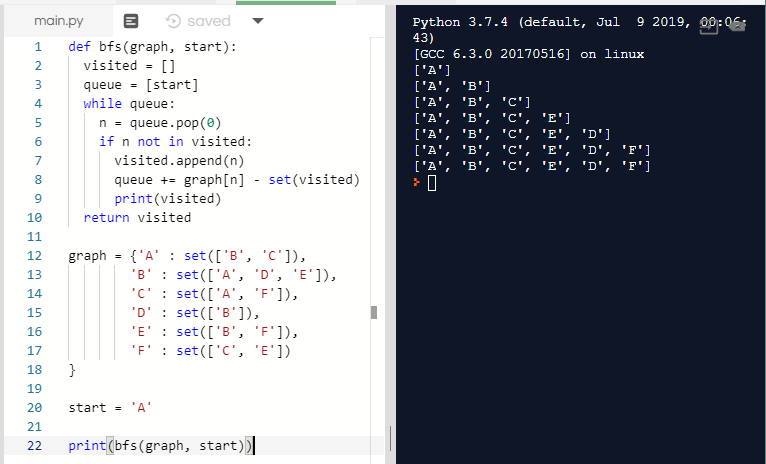This screenshot has height=464, width=766.
Task: Select the main.py file tab
Action: click(59, 21)
